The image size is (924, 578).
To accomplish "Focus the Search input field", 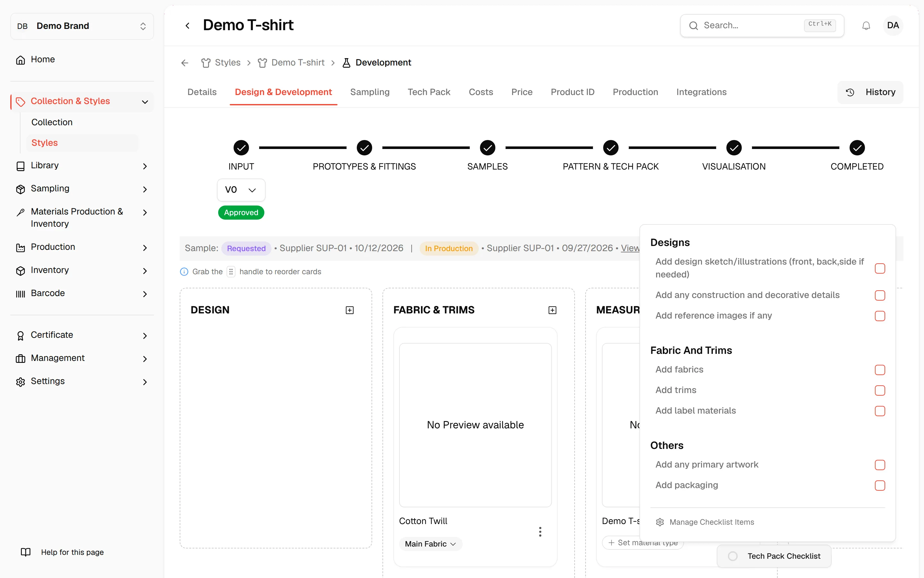I will click(762, 26).
